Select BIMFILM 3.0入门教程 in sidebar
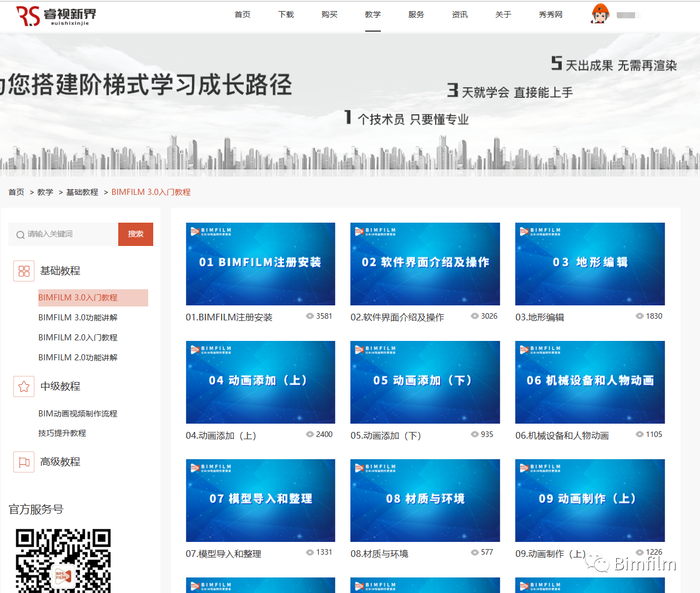 click(93, 298)
